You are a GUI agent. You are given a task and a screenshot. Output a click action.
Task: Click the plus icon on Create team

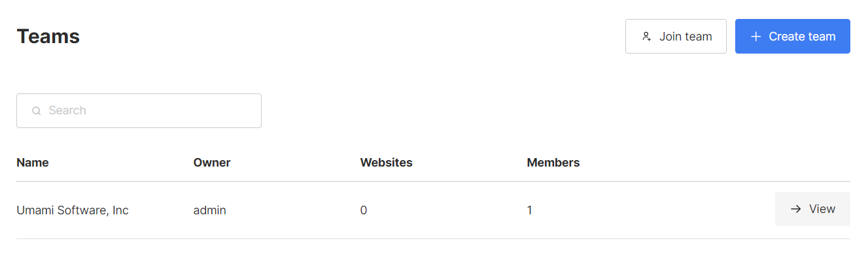(x=755, y=37)
